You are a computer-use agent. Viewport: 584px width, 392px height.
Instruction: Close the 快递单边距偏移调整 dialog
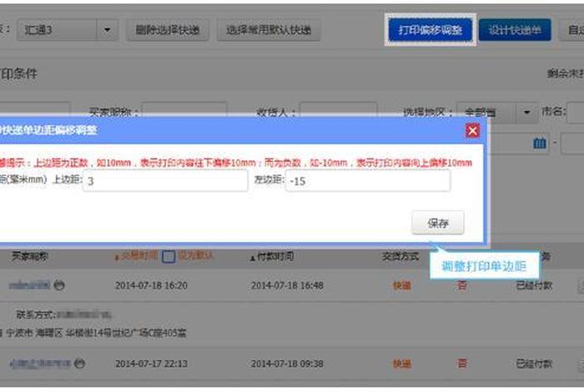coord(472,131)
